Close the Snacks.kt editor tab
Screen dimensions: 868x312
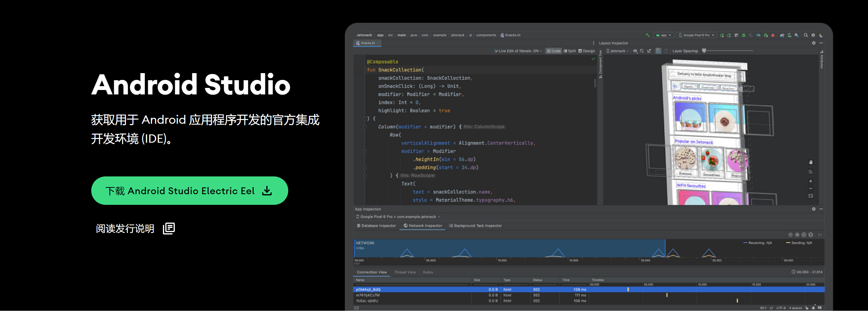pos(378,43)
